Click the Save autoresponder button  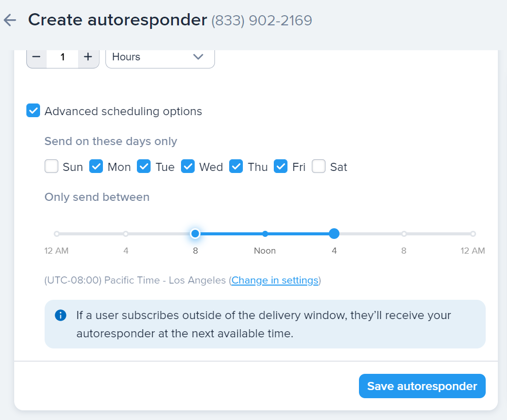point(422,387)
